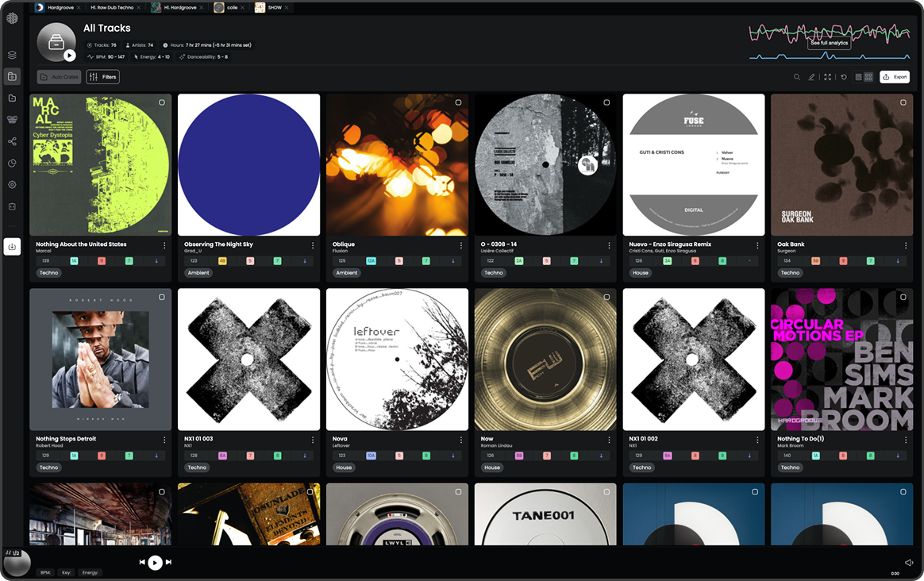Open the DJ decks icon in sidebar
This screenshot has width=924, height=581.
(12, 120)
